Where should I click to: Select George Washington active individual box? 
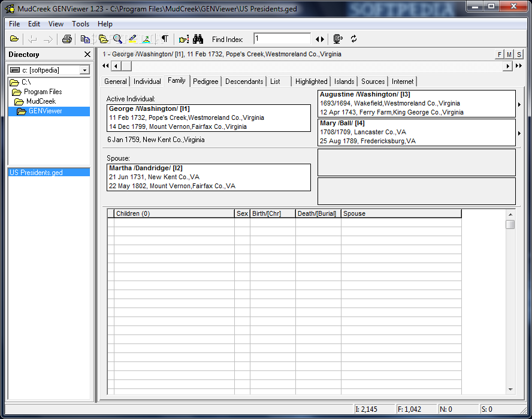[x=208, y=118]
